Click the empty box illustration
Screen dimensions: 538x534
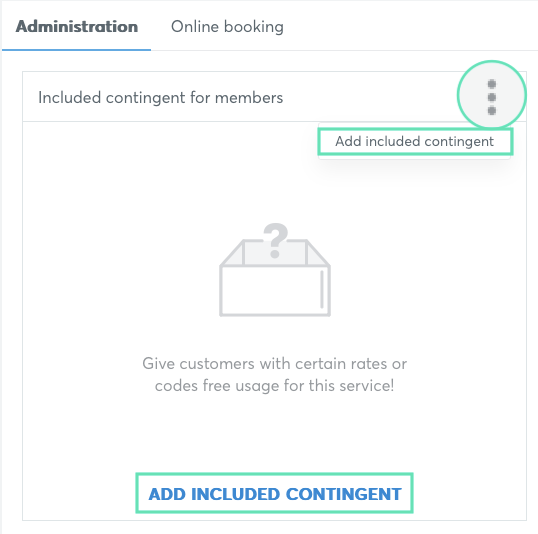(x=274, y=270)
